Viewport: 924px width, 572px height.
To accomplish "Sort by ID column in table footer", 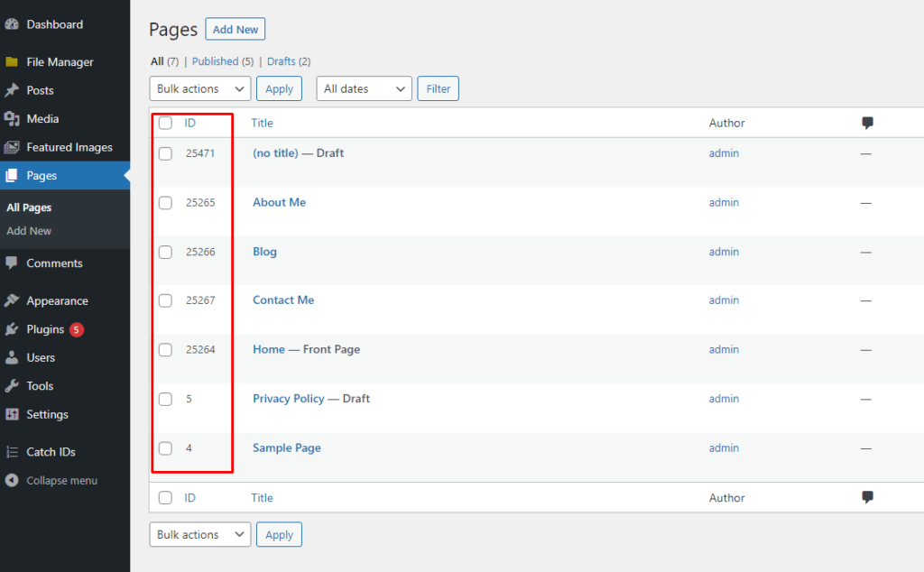I will coord(189,498).
